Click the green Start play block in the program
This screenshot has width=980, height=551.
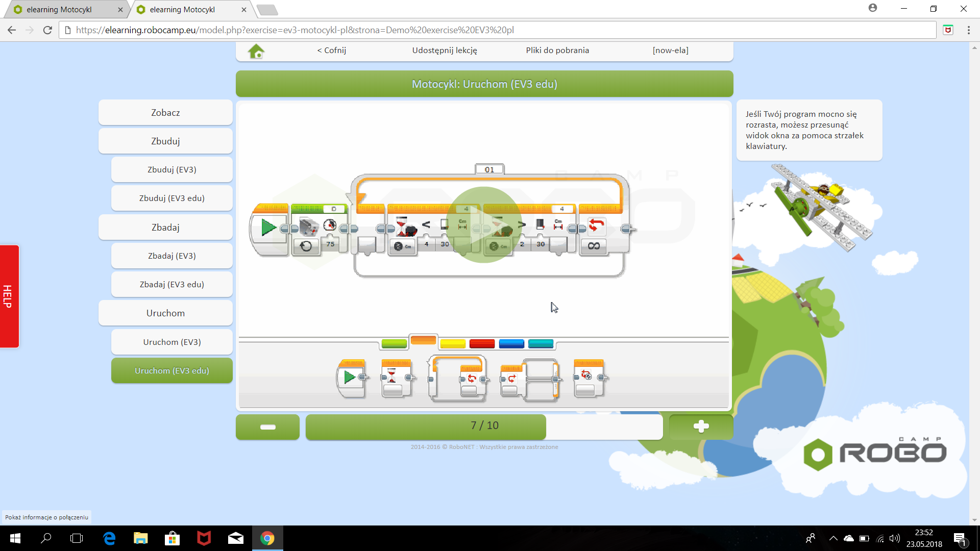(x=269, y=229)
